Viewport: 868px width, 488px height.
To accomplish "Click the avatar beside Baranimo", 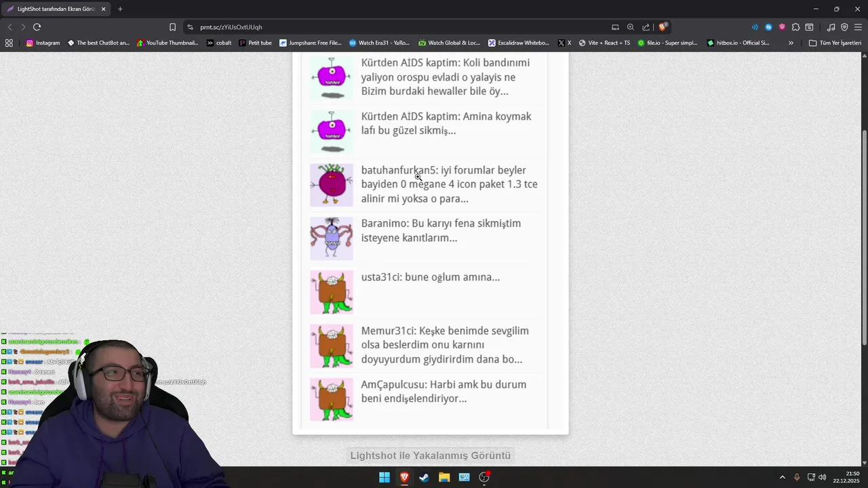I will (332, 239).
